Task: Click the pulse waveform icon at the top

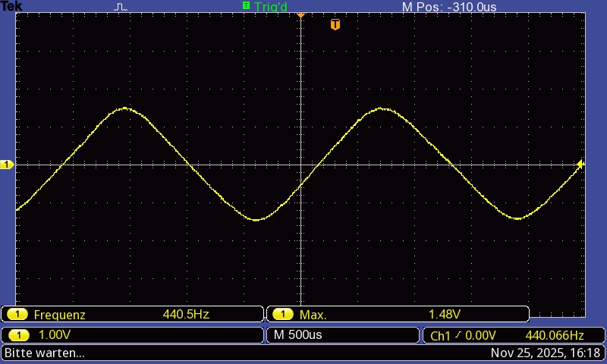Action: 121,7
